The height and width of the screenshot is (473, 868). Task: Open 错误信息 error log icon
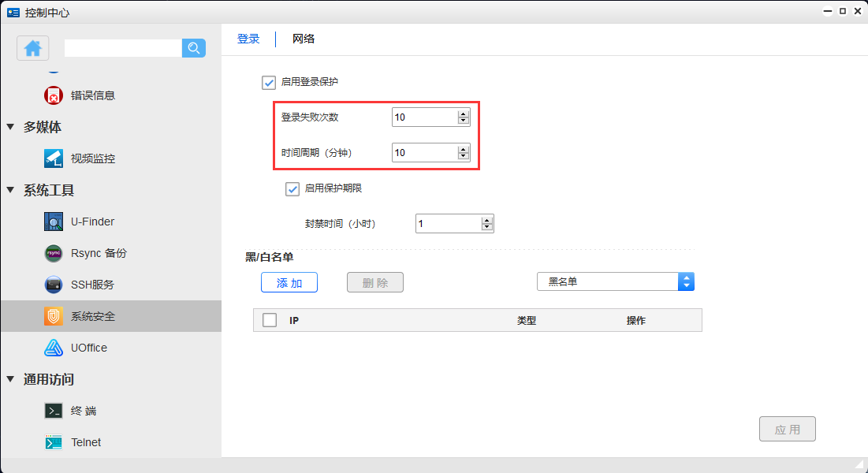54,95
